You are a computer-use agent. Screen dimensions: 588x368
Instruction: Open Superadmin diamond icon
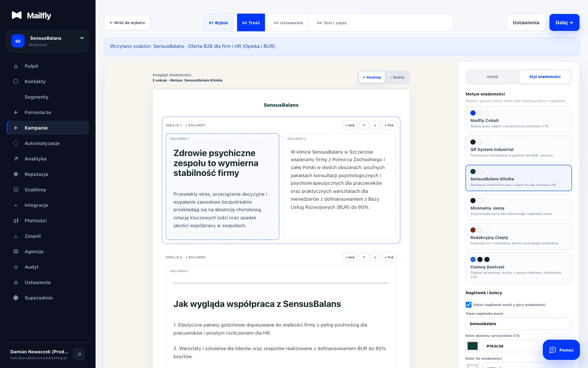tap(16, 298)
